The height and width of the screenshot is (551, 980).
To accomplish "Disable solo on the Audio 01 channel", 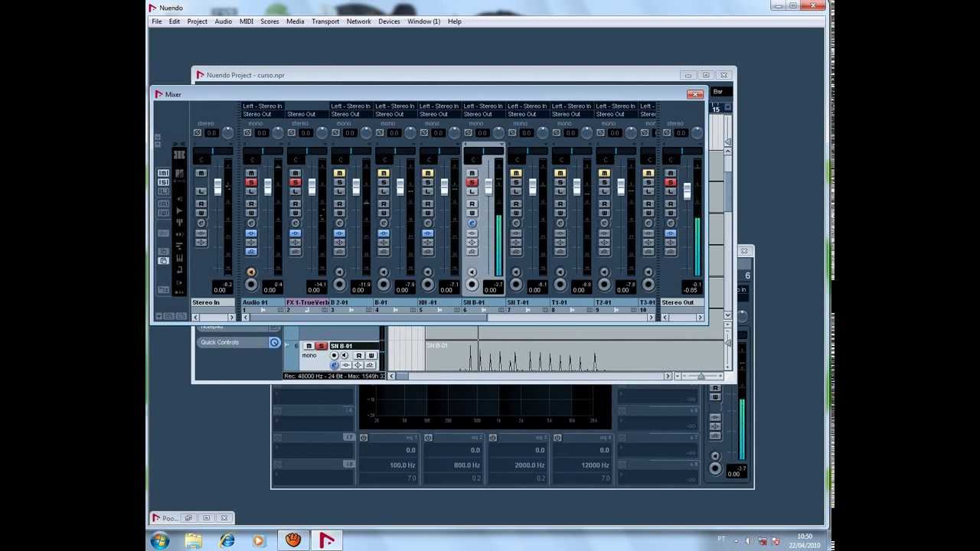I will tap(251, 182).
